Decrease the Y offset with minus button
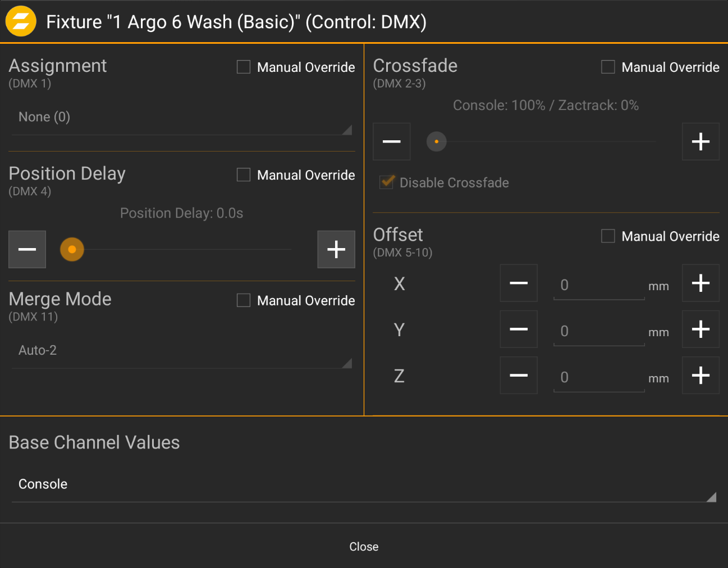The image size is (728, 568). (x=518, y=329)
